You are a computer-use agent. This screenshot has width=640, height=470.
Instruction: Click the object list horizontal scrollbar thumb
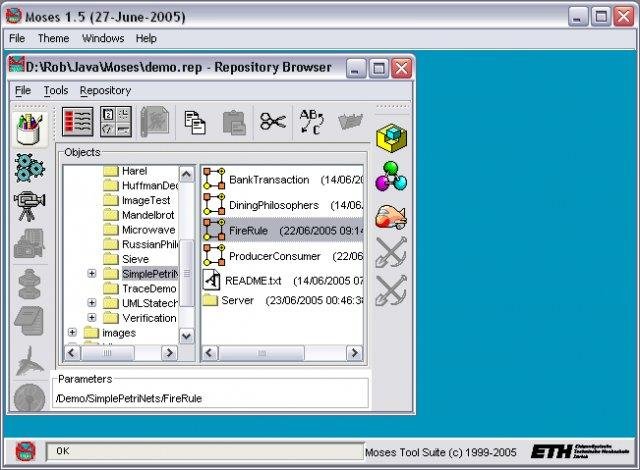[x=262, y=353]
